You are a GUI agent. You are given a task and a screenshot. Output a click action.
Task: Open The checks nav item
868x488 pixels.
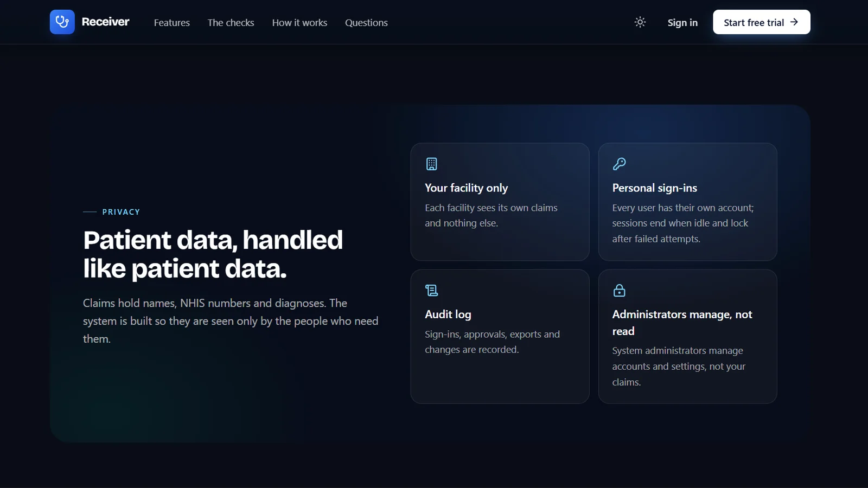pos(231,23)
